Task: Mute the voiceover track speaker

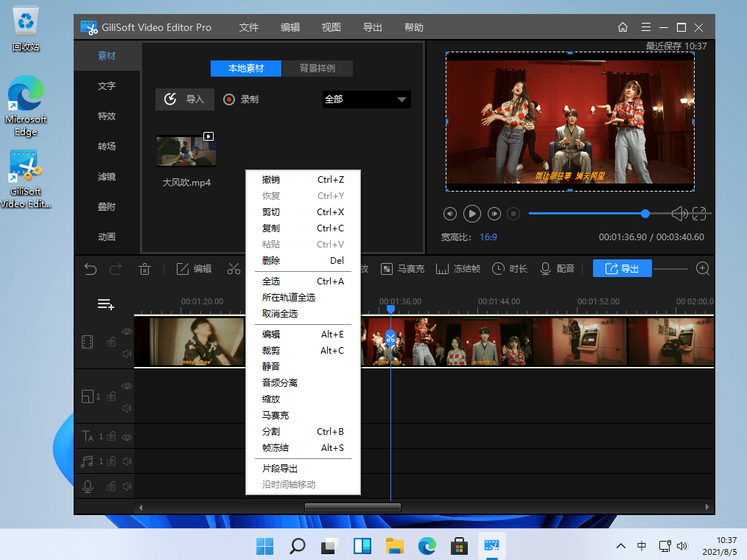Action: (x=127, y=486)
